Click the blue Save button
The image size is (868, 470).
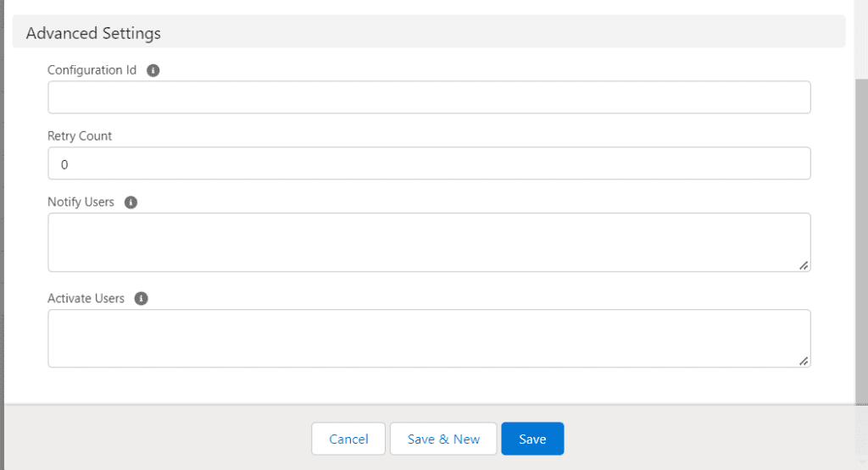(x=532, y=439)
